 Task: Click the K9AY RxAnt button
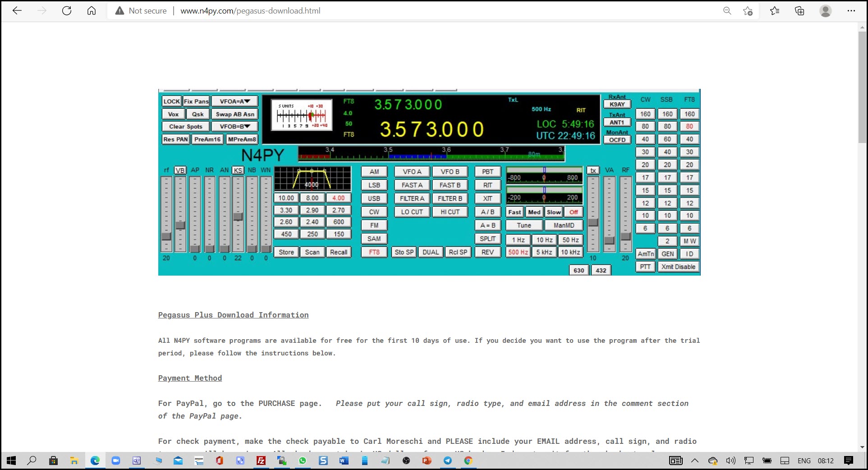click(617, 104)
